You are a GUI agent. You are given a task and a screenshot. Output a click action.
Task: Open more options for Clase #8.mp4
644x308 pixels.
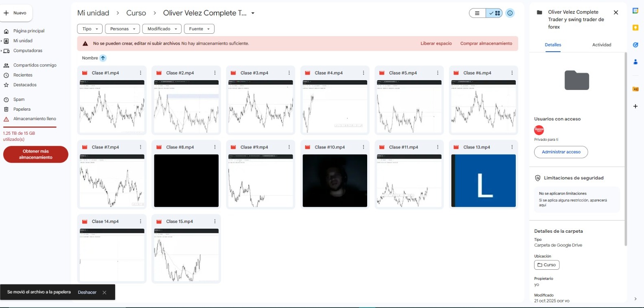point(215,147)
